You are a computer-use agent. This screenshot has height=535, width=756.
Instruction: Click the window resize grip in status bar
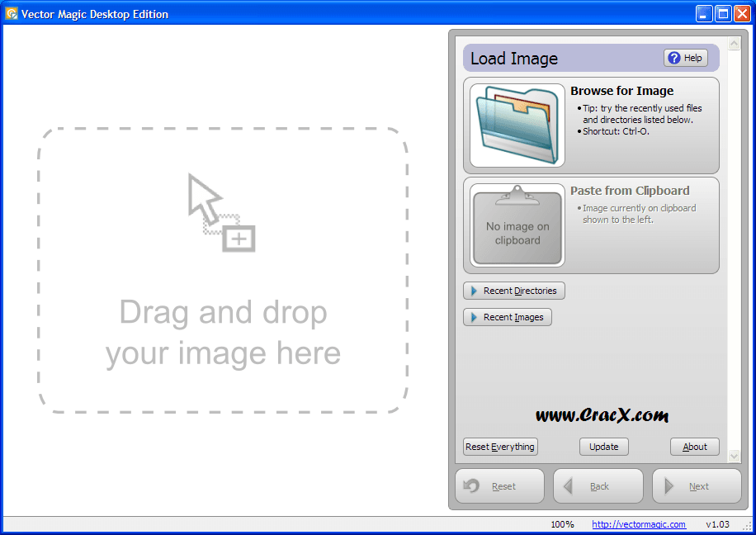pyautogui.click(x=747, y=527)
